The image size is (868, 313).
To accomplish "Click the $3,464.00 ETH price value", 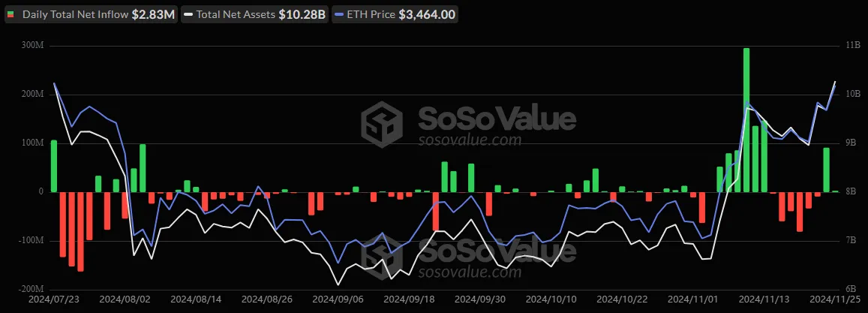I will (427, 15).
